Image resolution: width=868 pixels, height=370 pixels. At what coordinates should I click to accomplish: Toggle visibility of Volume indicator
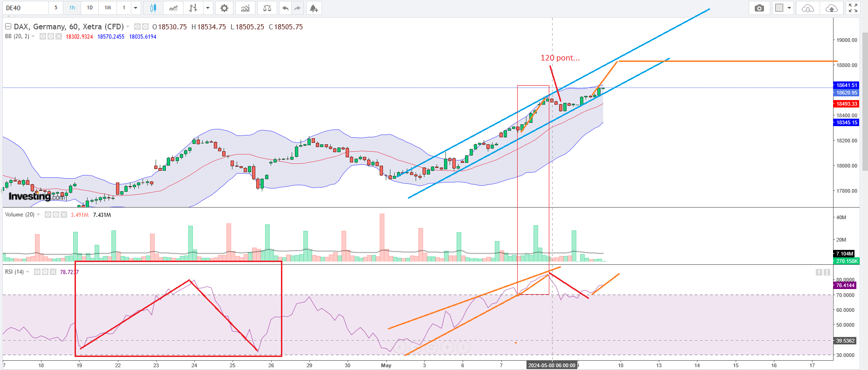click(x=48, y=215)
